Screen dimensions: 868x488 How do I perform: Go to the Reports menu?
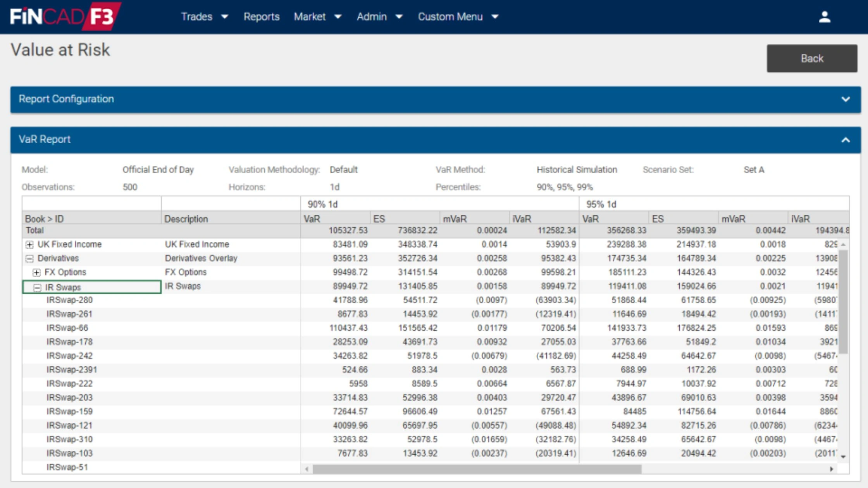click(x=261, y=17)
